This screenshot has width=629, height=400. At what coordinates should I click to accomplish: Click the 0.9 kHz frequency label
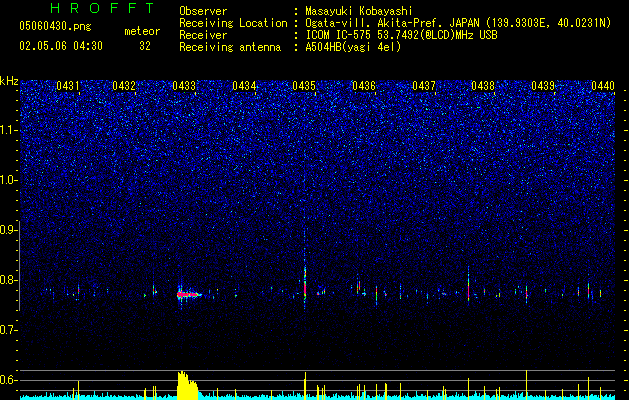click(8, 230)
